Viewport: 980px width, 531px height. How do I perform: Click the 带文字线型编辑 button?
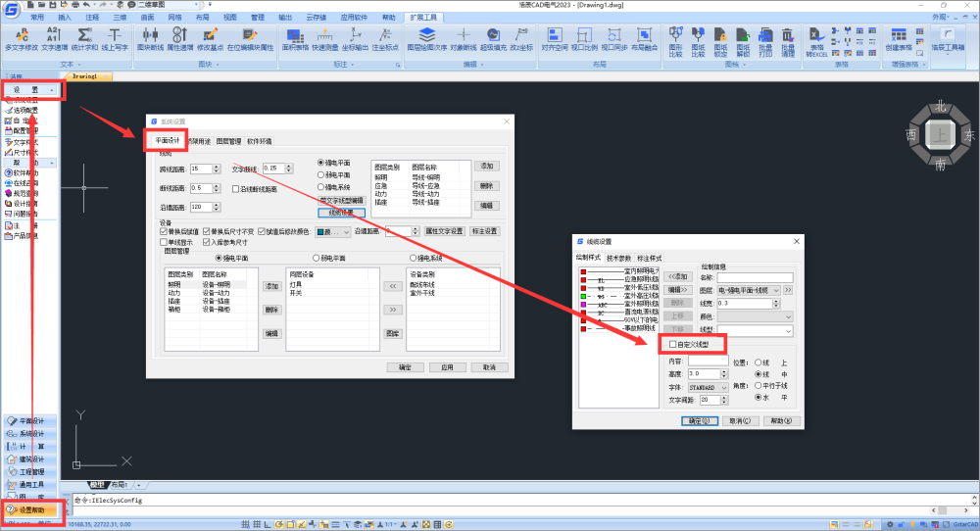coord(341,201)
